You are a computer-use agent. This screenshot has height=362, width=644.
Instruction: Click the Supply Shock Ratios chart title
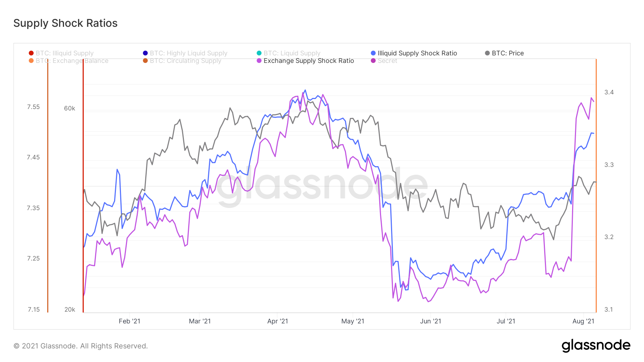point(65,23)
